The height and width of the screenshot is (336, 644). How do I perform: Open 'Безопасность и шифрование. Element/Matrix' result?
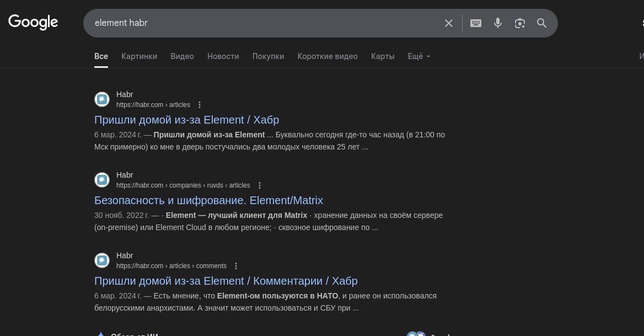tap(208, 200)
